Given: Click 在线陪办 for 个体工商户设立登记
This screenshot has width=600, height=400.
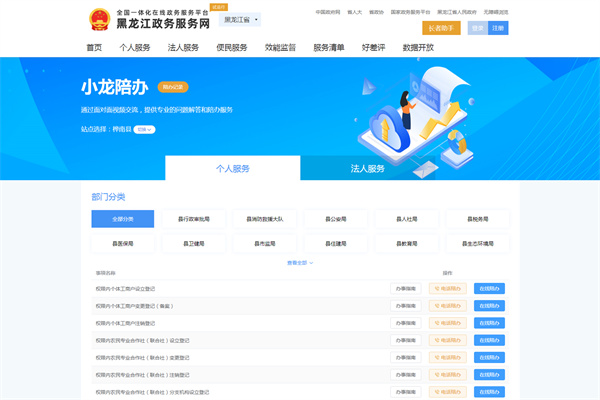Looking at the screenshot, I should pos(489,289).
